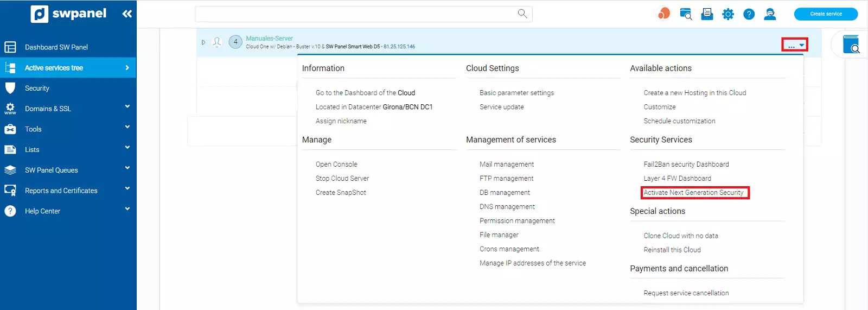Select Security in the left sidebar
The image size is (868, 310).
pos(37,88)
